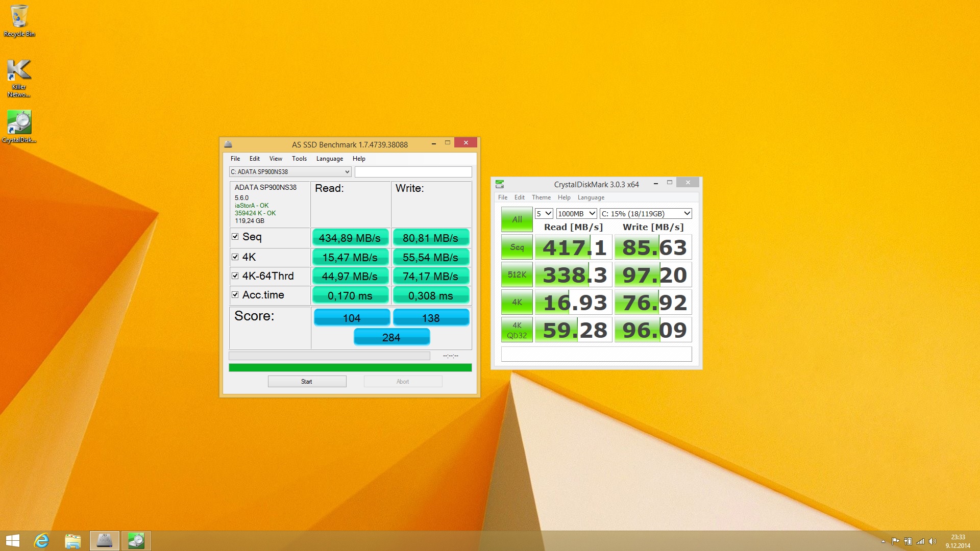The height and width of the screenshot is (551, 980).
Task: Click Seq write result 80,81 MB/s
Action: [431, 238]
